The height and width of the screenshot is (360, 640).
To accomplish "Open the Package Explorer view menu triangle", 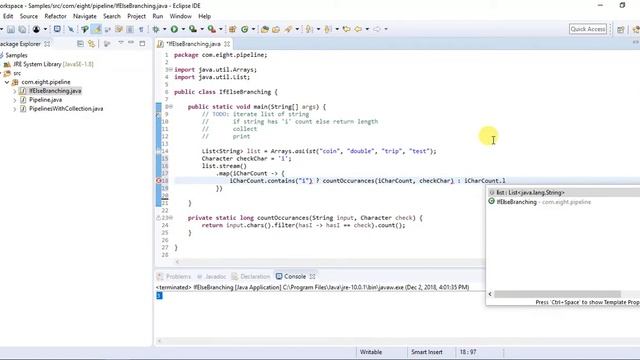I will (x=121, y=43).
